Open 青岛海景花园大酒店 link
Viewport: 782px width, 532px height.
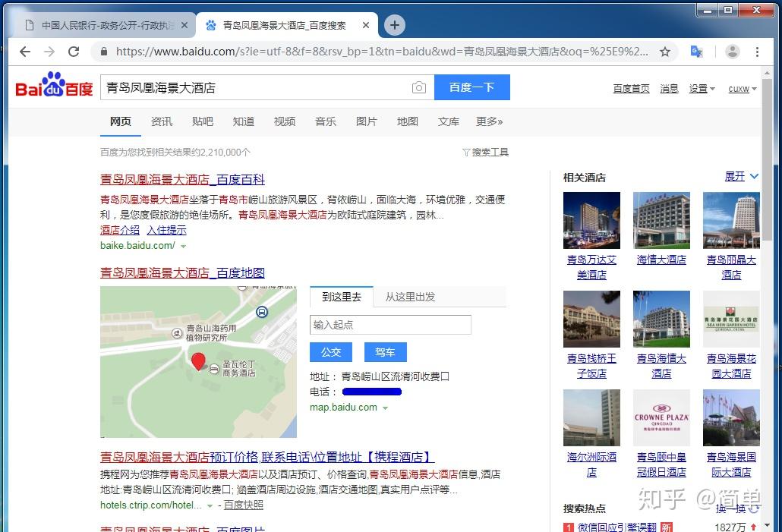[731, 366]
